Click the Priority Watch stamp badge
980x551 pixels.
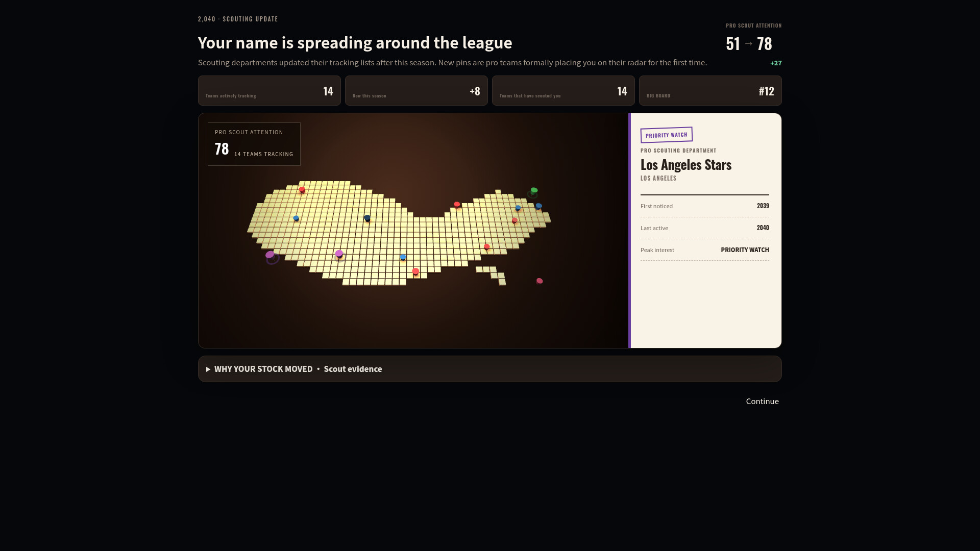[x=666, y=135]
